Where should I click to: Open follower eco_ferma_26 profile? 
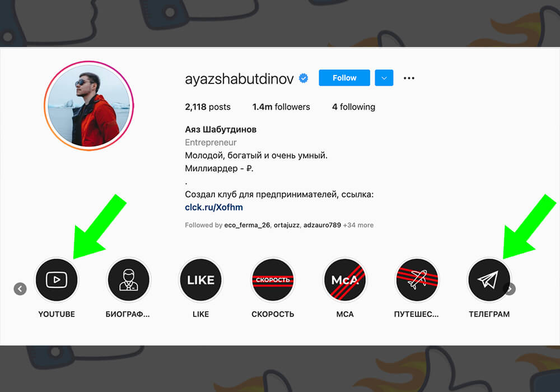click(x=247, y=225)
